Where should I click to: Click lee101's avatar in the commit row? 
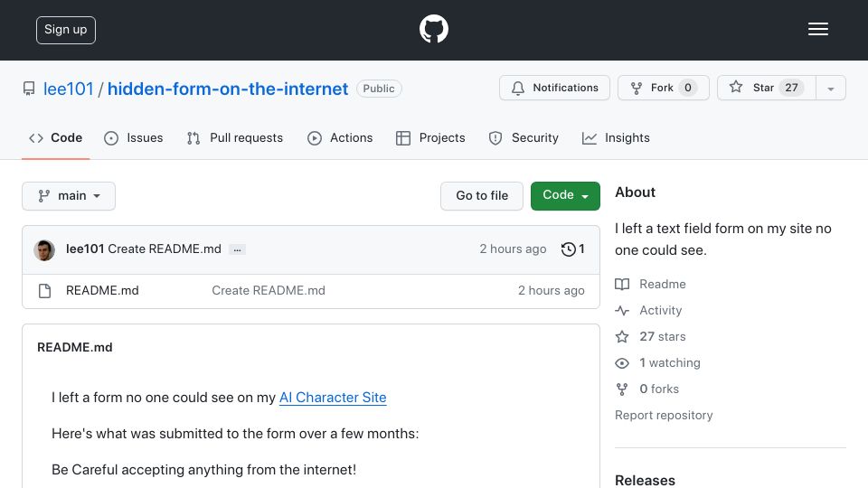44,250
